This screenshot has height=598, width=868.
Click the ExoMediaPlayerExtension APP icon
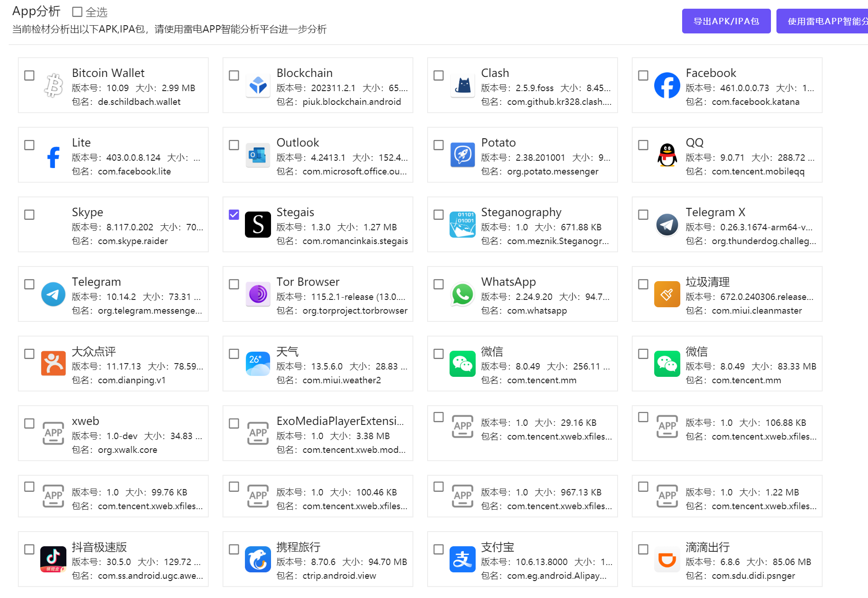(258, 434)
